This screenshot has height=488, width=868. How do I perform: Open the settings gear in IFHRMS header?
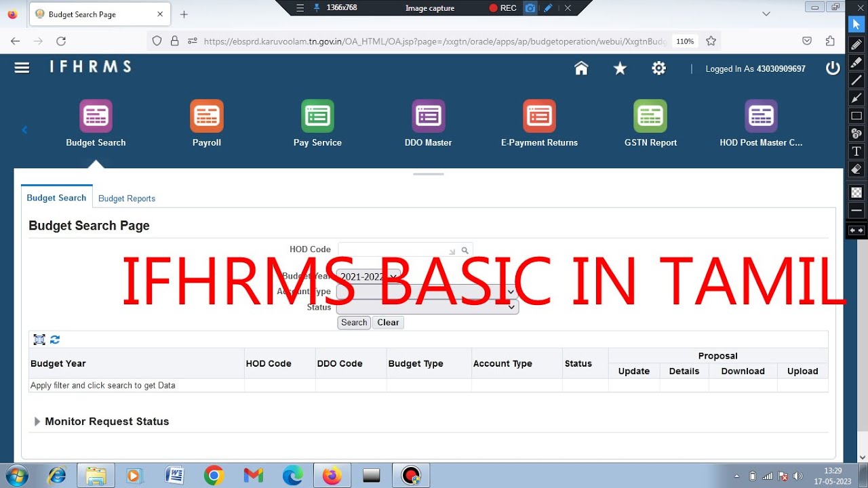[658, 68]
